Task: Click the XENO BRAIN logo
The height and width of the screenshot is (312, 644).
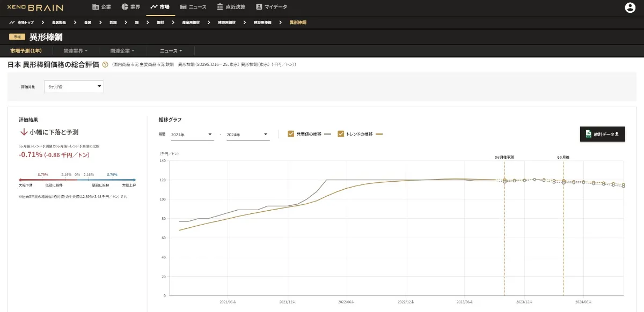Action: tap(35, 8)
